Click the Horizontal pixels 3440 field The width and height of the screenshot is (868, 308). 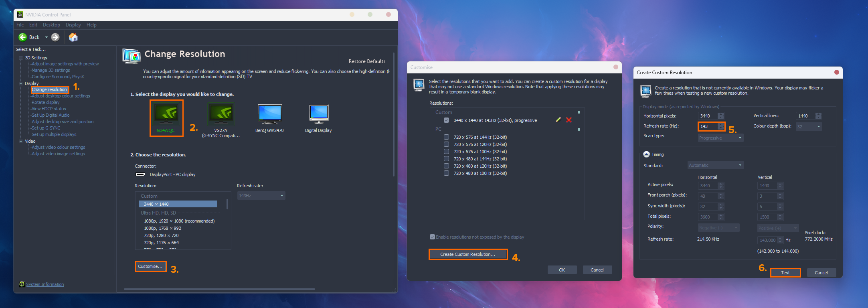tap(708, 116)
